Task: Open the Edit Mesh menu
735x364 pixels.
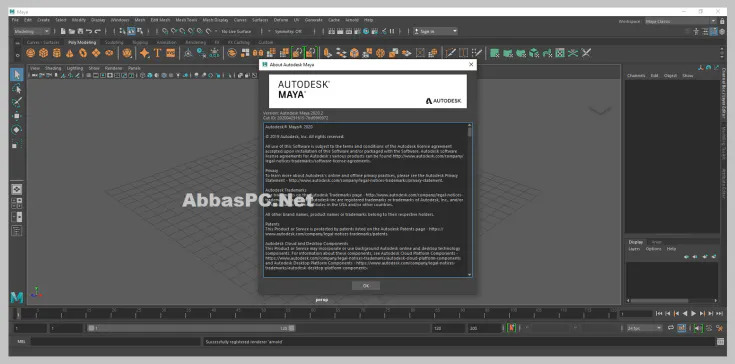Action: 160,20
